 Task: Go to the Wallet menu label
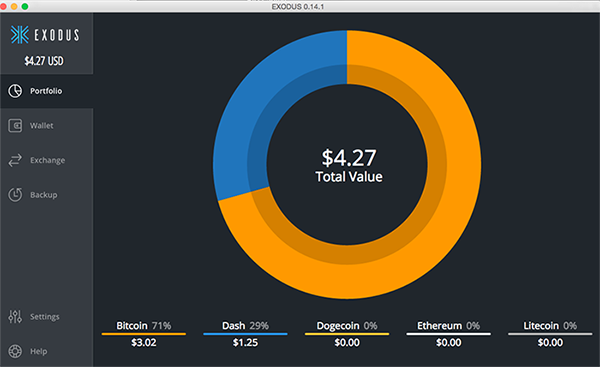42,126
